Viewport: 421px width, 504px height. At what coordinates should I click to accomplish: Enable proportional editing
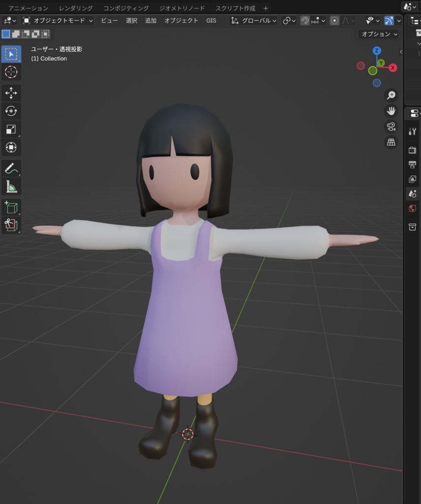pyautogui.click(x=335, y=21)
